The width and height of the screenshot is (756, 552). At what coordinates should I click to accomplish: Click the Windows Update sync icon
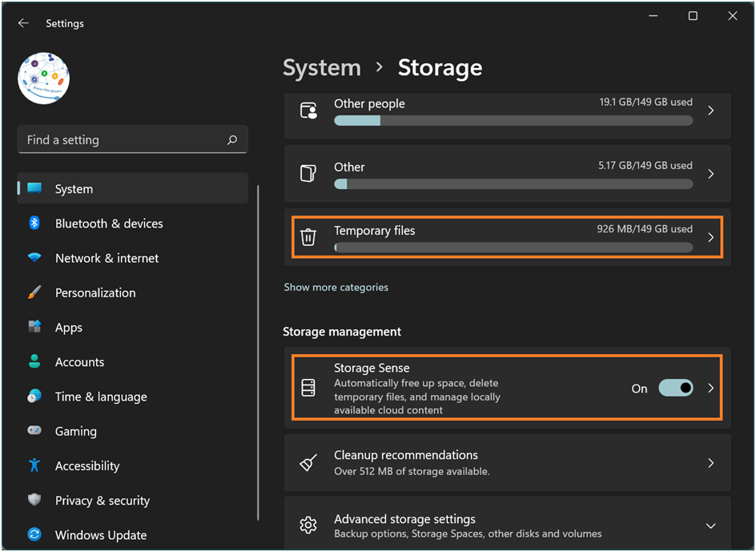pos(34,534)
